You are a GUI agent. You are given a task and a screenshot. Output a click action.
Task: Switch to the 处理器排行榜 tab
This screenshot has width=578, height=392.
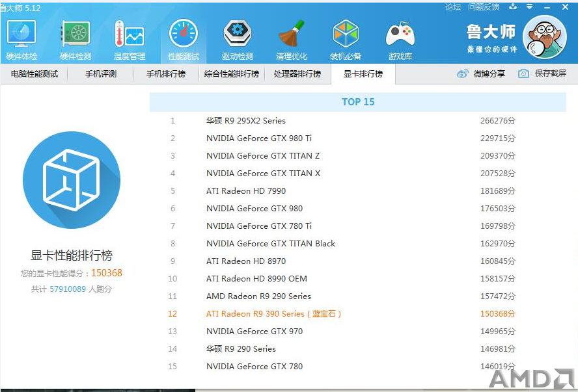click(x=297, y=74)
